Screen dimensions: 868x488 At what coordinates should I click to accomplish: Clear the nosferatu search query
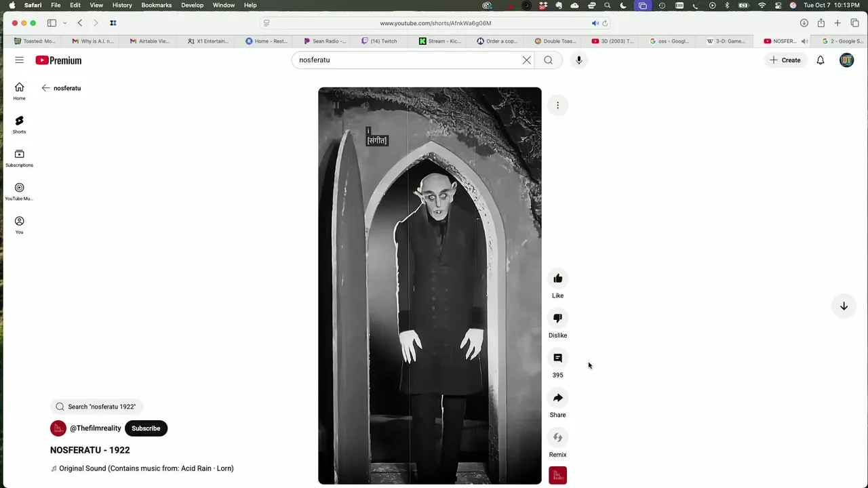click(526, 60)
